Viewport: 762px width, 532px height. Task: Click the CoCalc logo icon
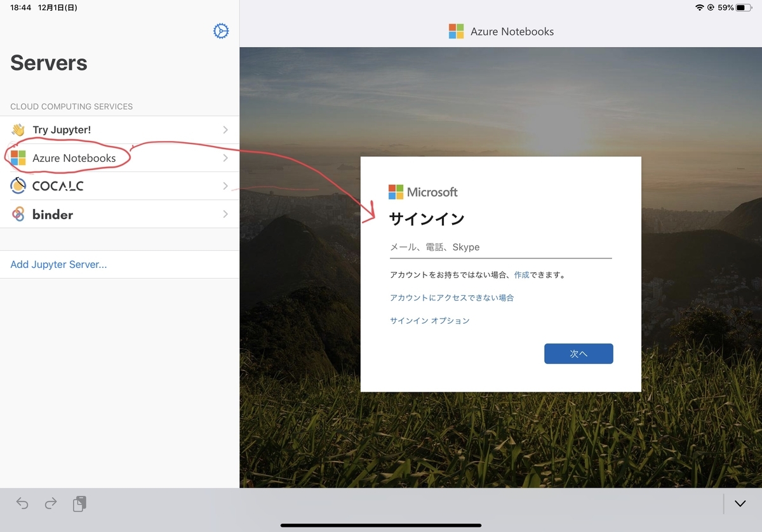tap(18, 185)
